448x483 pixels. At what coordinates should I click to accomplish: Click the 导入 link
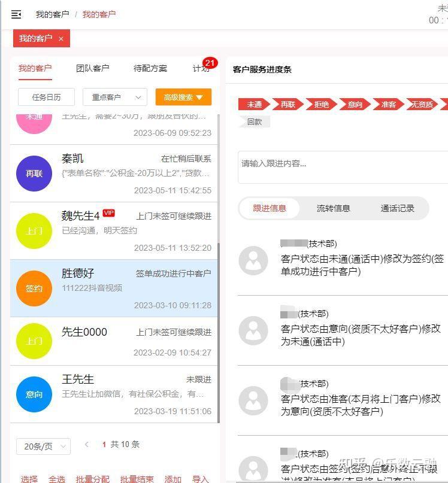pyautogui.click(x=201, y=479)
